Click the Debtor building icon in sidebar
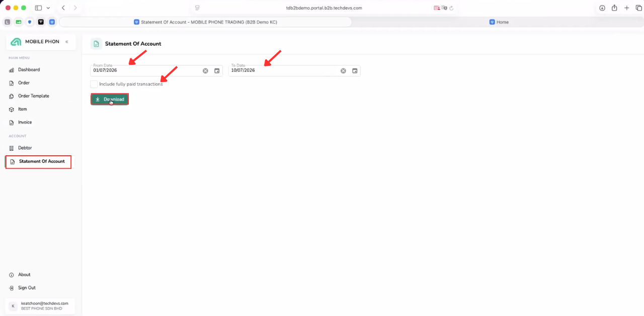The height and width of the screenshot is (316, 644). (x=12, y=148)
